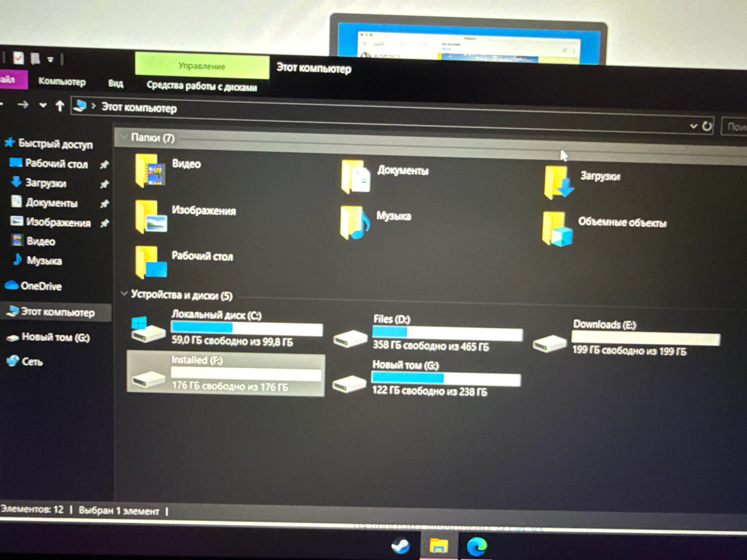Unpin Загрузки from quick access
747x560 pixels.
104,184
